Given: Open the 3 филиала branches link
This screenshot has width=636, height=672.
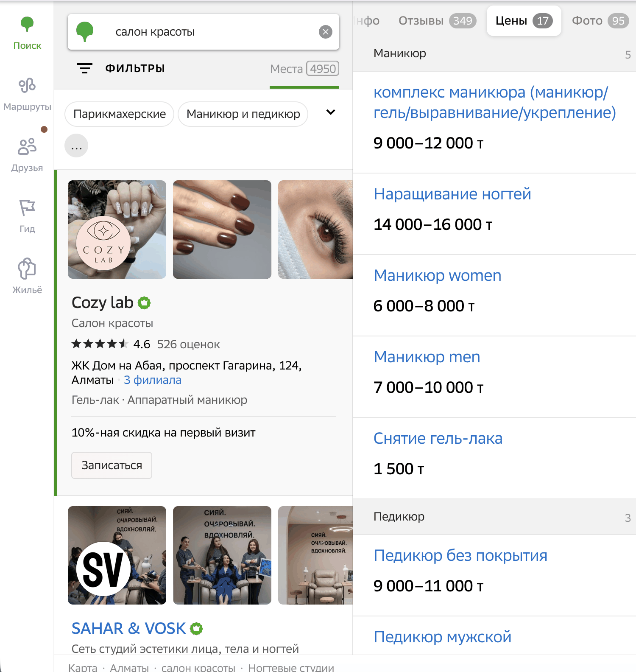Looking at the screenshot, I should pos(153,380).
